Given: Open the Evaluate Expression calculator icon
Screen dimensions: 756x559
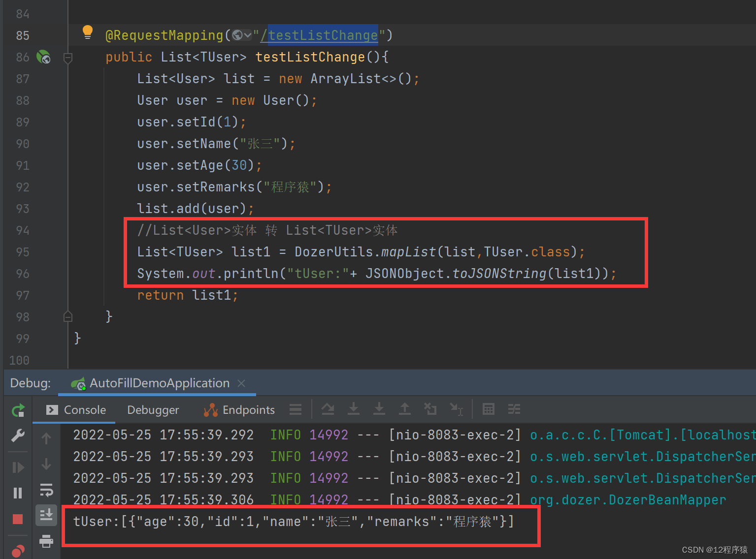Looking at the screenshot, I should point(489,409).
